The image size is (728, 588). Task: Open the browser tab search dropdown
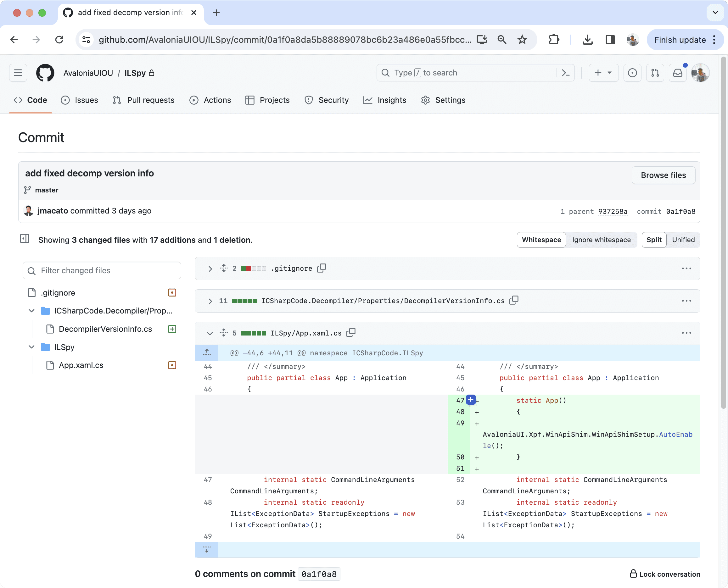[x=715, y=13]
